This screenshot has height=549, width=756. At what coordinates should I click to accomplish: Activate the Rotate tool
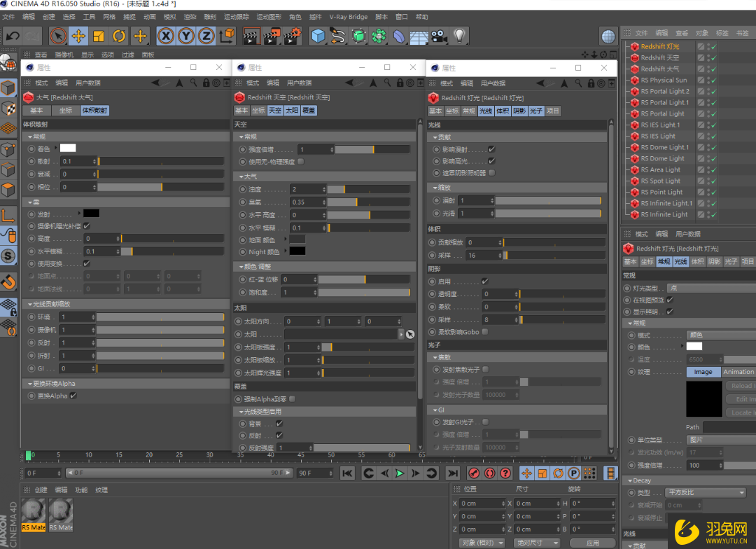119,36
